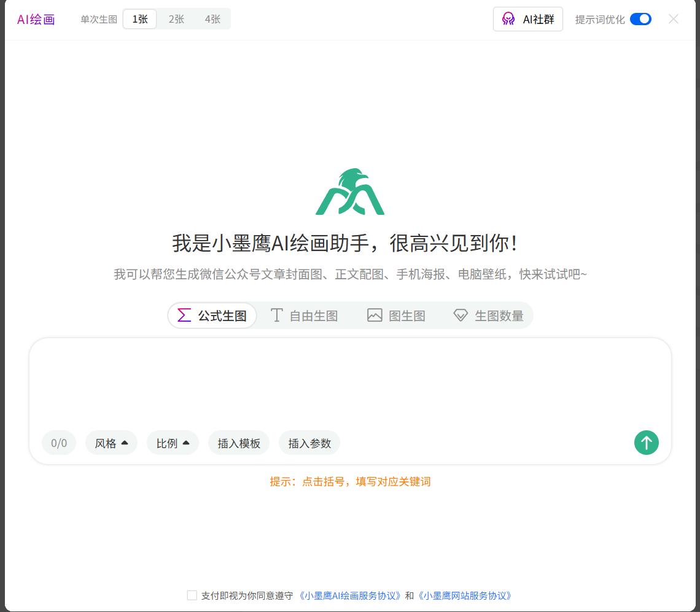Click the T text icon beside 自由生图
700x612 pixels.
[x=276, y=315]
